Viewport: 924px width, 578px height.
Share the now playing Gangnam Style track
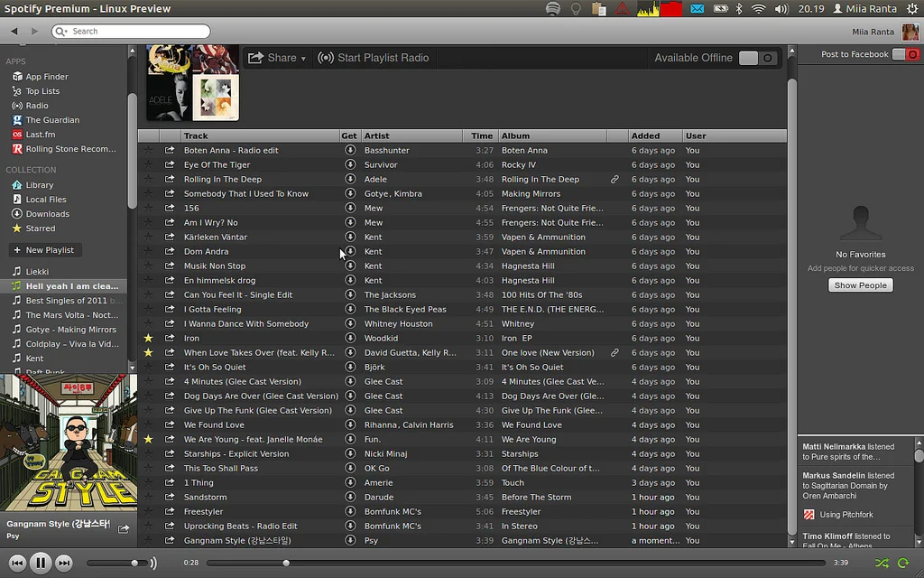click(124, 529)
